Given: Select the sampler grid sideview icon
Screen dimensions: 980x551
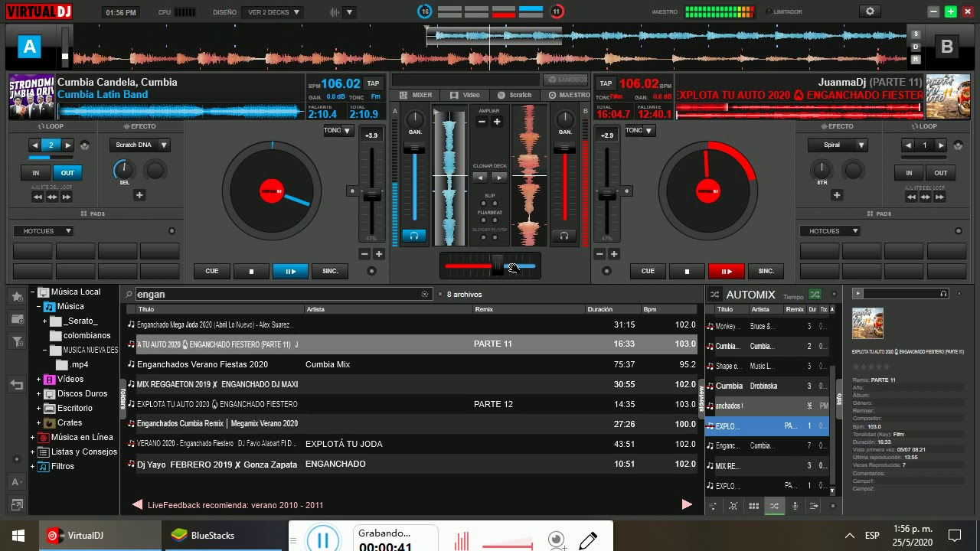Looking at the screenshot, I should pos(754,506).
